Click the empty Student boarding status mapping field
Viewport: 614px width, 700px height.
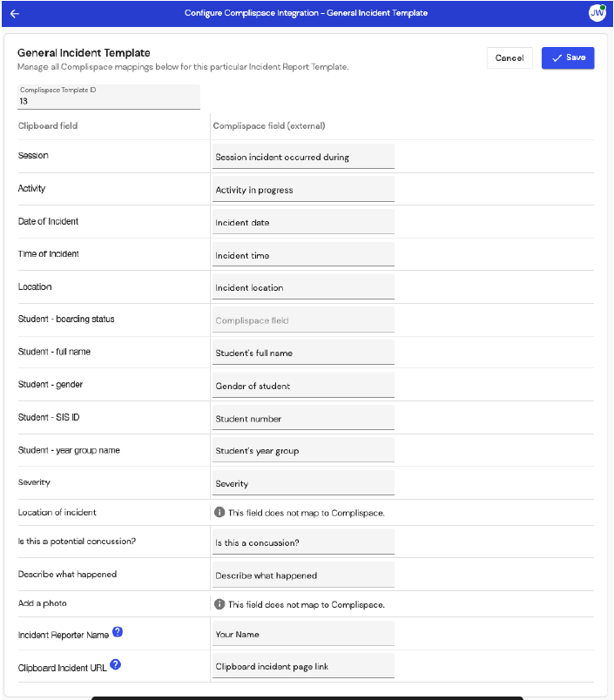coord(302,320)
